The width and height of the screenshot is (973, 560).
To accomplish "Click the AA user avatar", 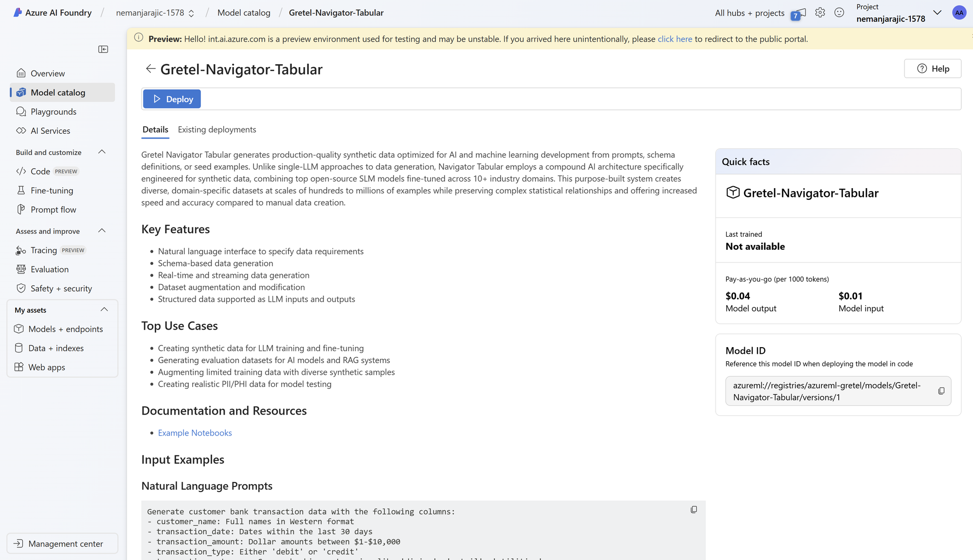I will 959,13.
